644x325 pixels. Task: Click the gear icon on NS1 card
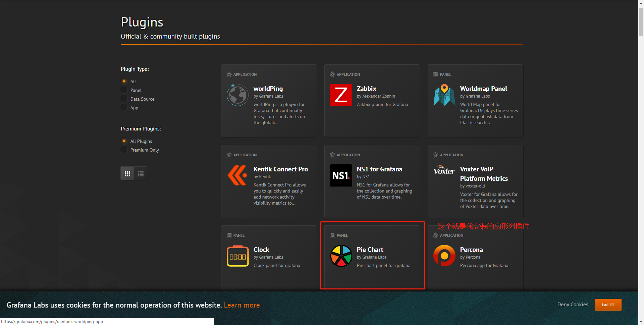332,155
